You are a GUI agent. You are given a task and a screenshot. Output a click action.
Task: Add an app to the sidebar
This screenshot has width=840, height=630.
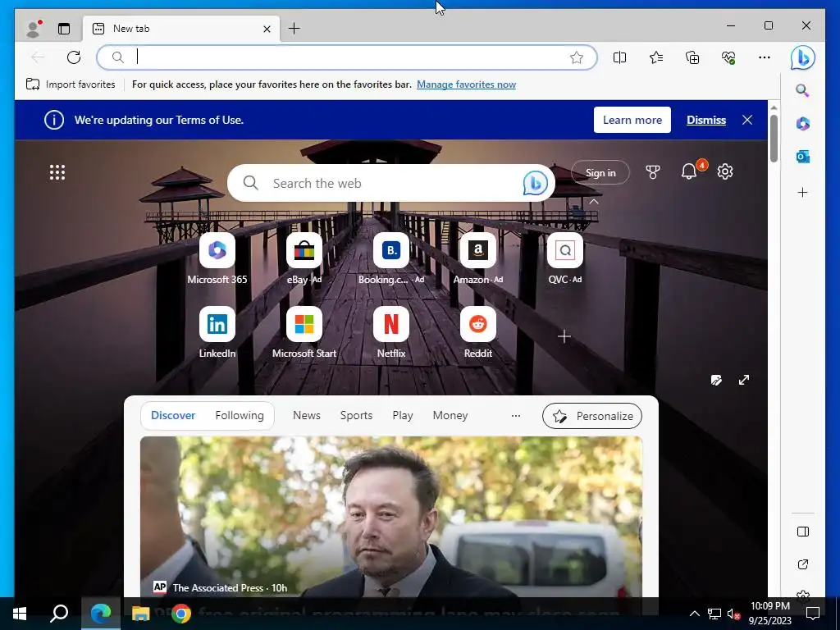[802, 192]
